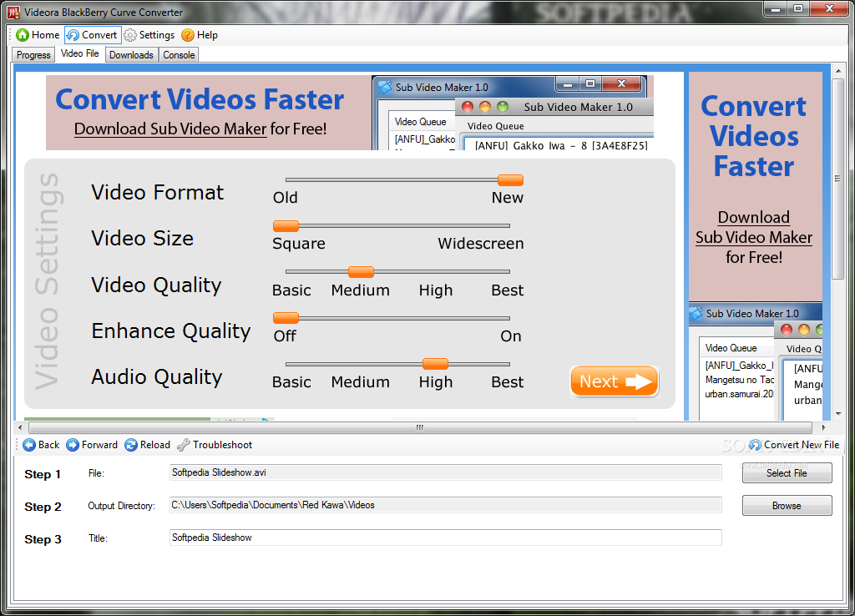The width and height of the screenshot is (855, 616).
Task: Open Troubleshoot wrench tool
Action: pyautogui.click(x=184, y=445)
